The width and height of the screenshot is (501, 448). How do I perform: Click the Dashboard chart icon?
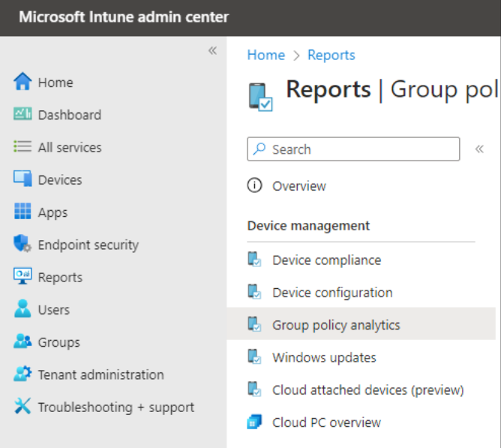[x=22, y=114]
